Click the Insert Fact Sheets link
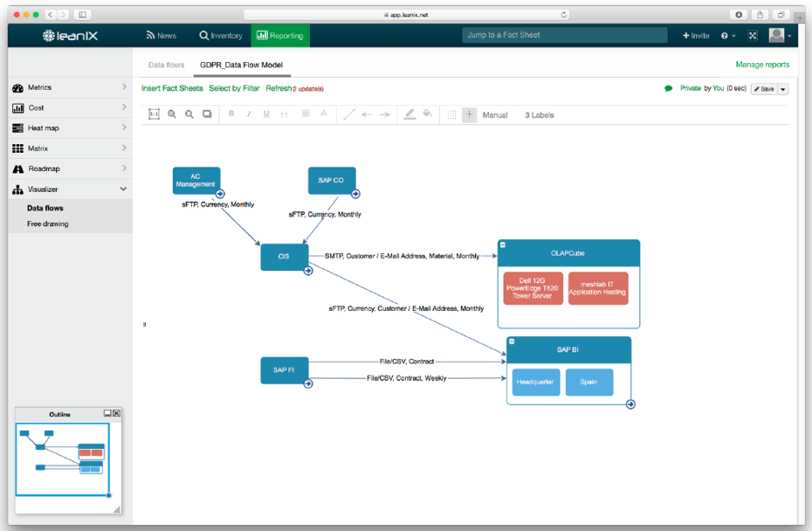Image resolution: width=812 pixels, height=531 pixels. tap(172, 88)
